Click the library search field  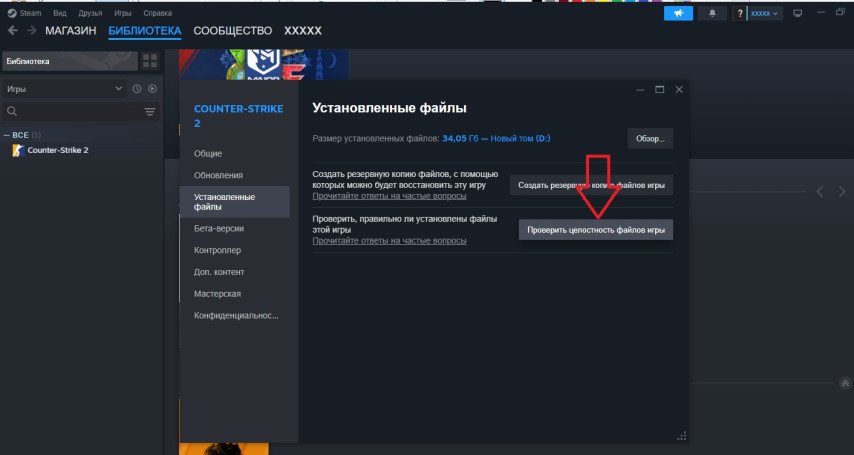pos(74,112)
